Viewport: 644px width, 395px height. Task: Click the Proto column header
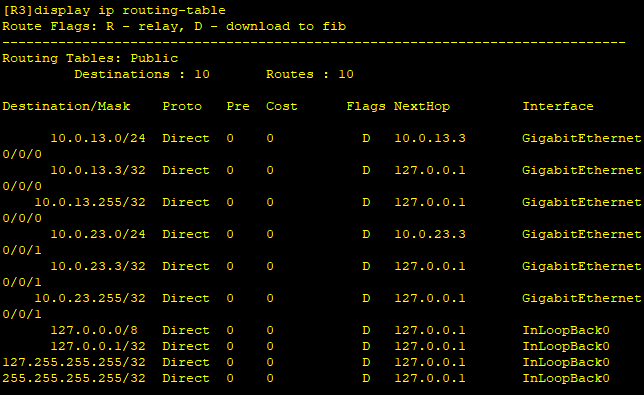pos(182,106)
